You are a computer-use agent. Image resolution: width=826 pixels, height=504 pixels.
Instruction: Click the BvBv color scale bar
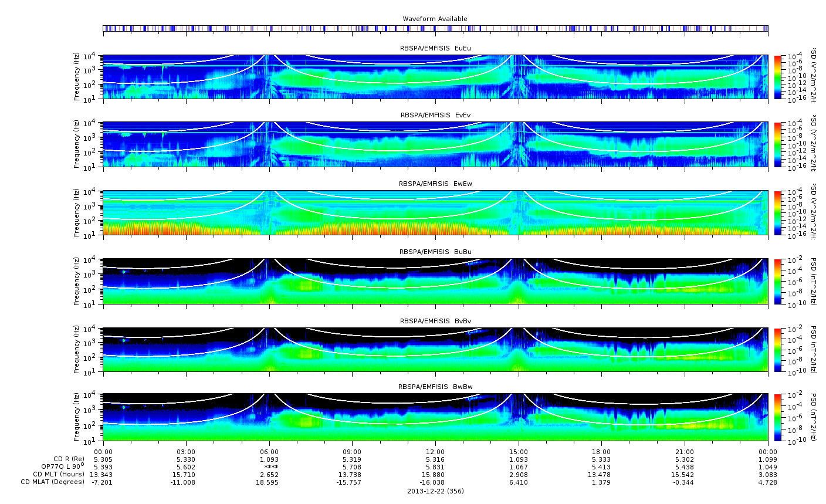pyautogui.click(x=778, y=350)
